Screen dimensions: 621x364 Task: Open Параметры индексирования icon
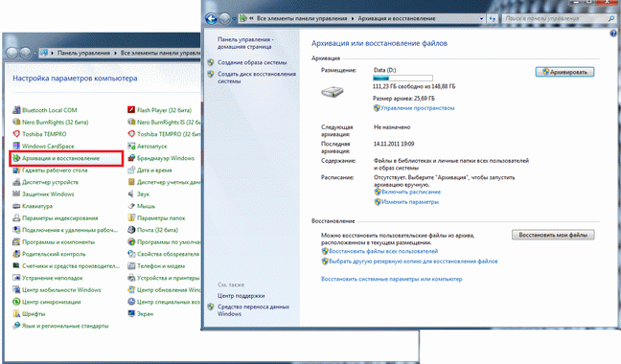point(16,218)
